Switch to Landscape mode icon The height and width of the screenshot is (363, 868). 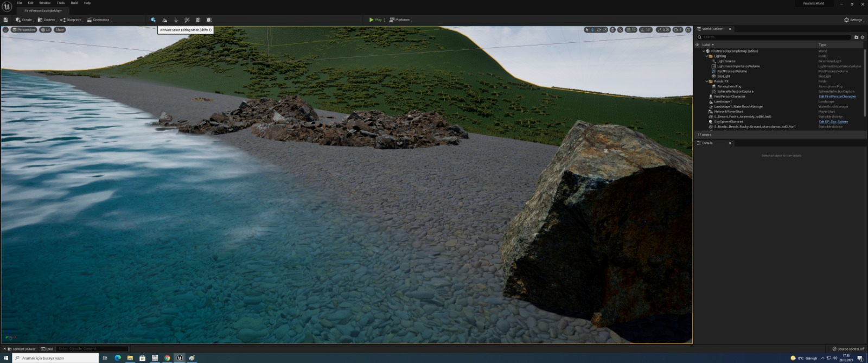[x=165, y=20]
